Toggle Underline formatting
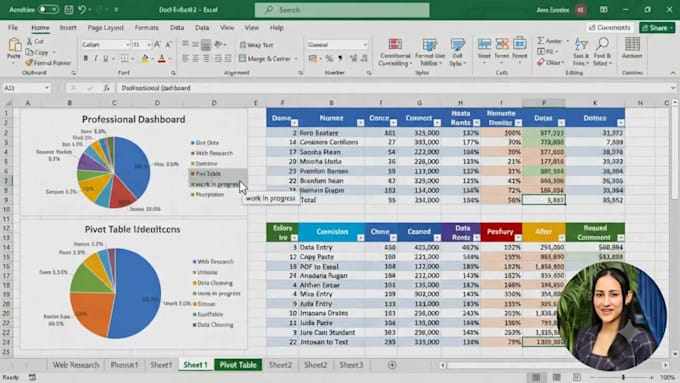This screenshot has width=680, height=383. pyautogui.click(x=105, y=59)
